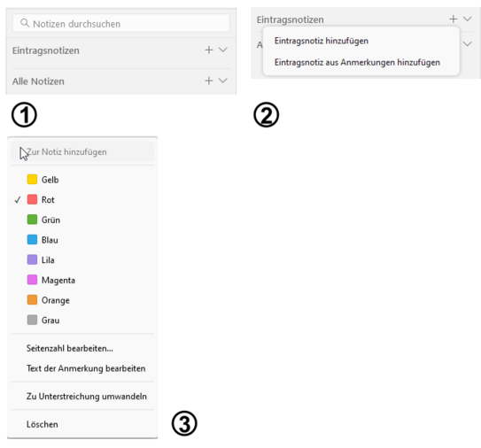Choose Eintragsnotiz hinzufügen from the popup
The width and height of the screenshot is (481, 448).
click(x=322, y=41)
